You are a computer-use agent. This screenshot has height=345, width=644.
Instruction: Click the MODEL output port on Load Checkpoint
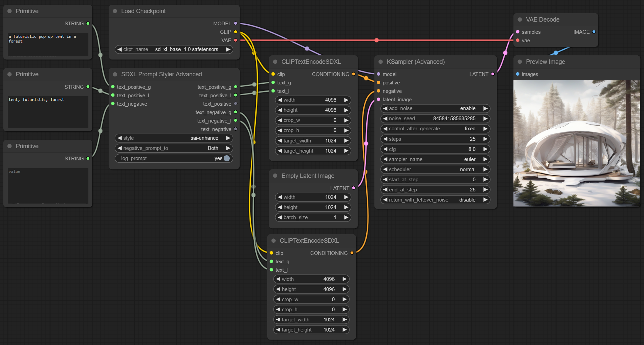235,23
